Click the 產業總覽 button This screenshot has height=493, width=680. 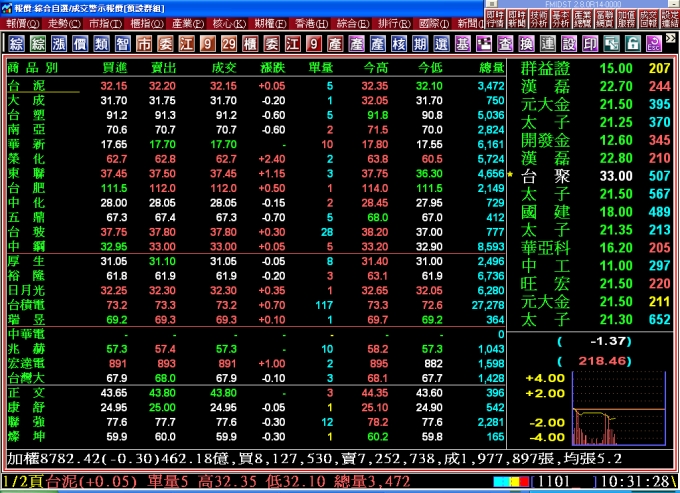click(x=582, y=19)
